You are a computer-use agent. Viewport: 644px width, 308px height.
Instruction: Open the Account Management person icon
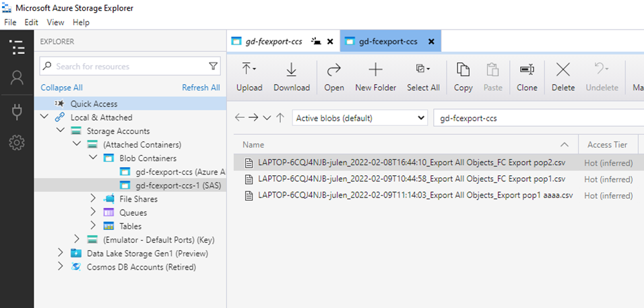17,78
